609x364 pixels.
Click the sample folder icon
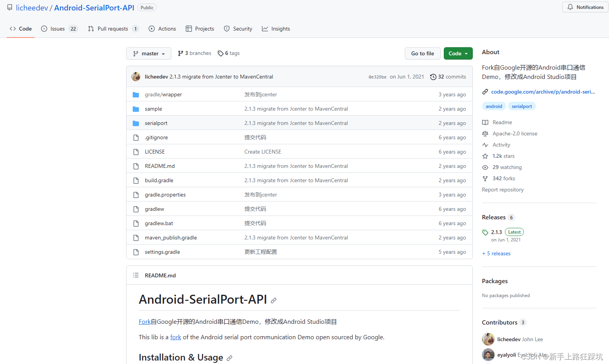tap(136, 109)
